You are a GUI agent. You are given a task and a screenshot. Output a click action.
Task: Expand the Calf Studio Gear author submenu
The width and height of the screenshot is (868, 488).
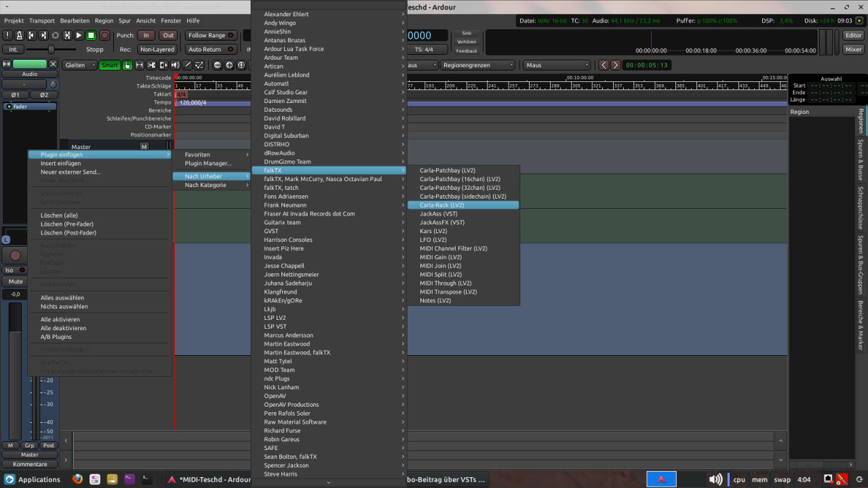pyautogui.click(x=329, y=92)
